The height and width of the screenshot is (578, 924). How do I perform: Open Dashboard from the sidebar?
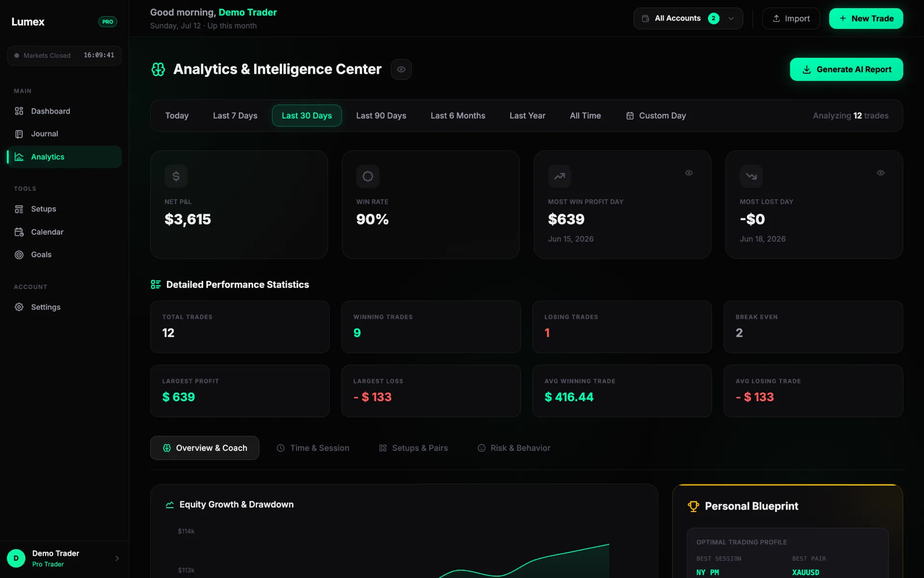[x=64, y=111]
